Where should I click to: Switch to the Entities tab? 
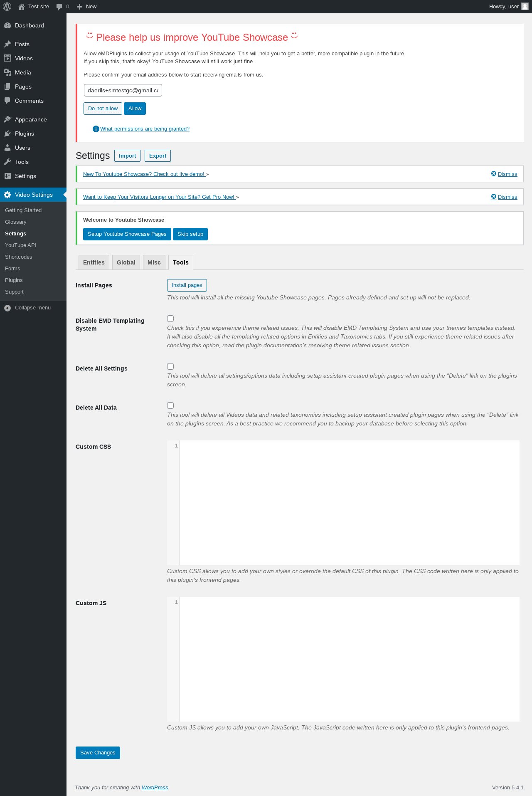tap(94, 262)
